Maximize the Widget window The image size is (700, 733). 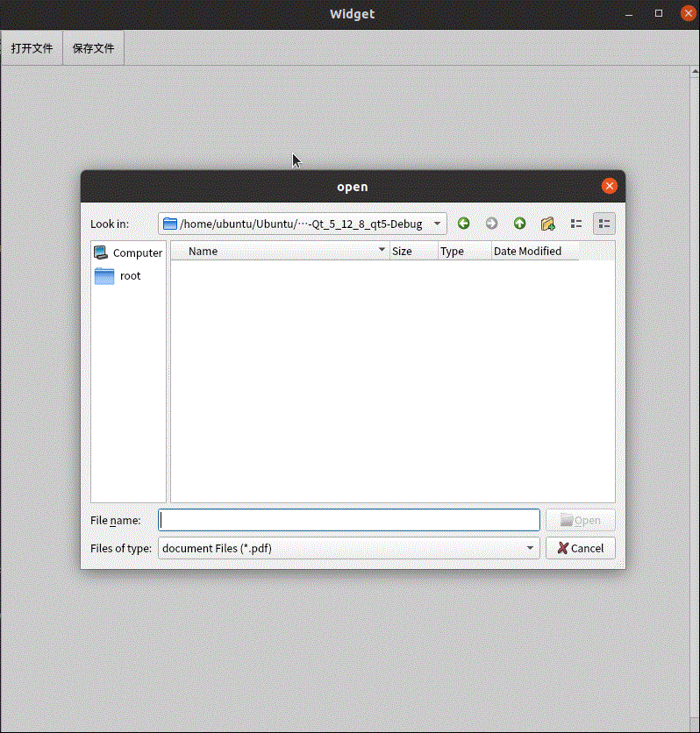point(659,13)
